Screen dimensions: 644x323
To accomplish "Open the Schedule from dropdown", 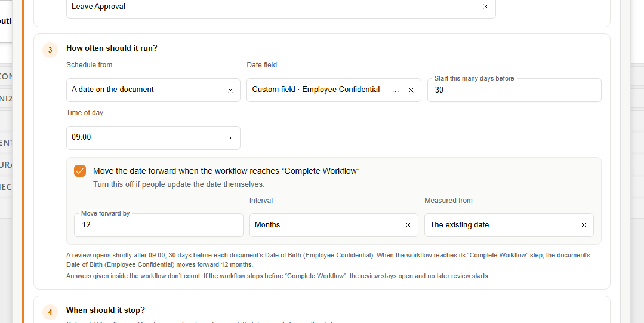I will point(153,90).
